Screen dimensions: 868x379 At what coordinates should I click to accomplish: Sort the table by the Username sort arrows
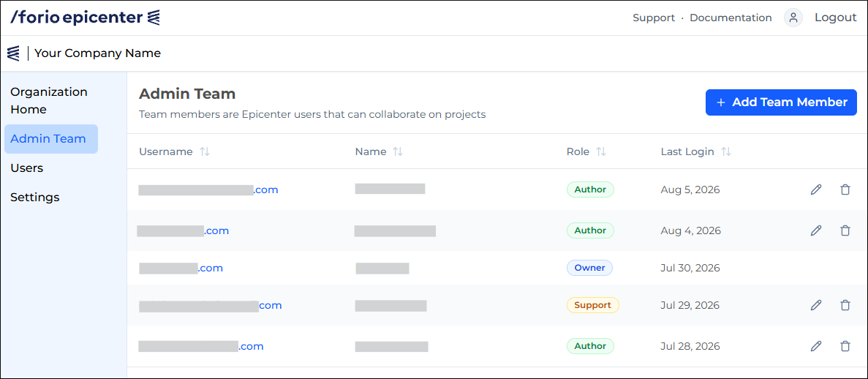click(x=205, y=152)
